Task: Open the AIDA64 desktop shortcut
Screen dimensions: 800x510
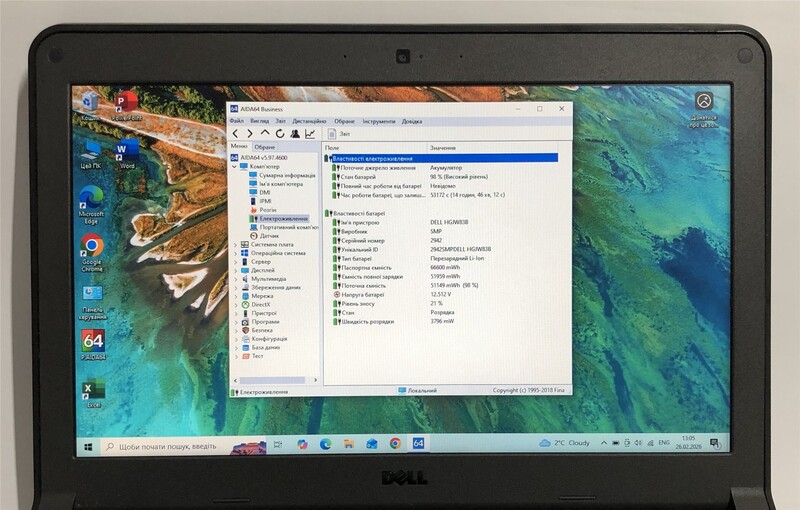Action: [x=93, y=345]
